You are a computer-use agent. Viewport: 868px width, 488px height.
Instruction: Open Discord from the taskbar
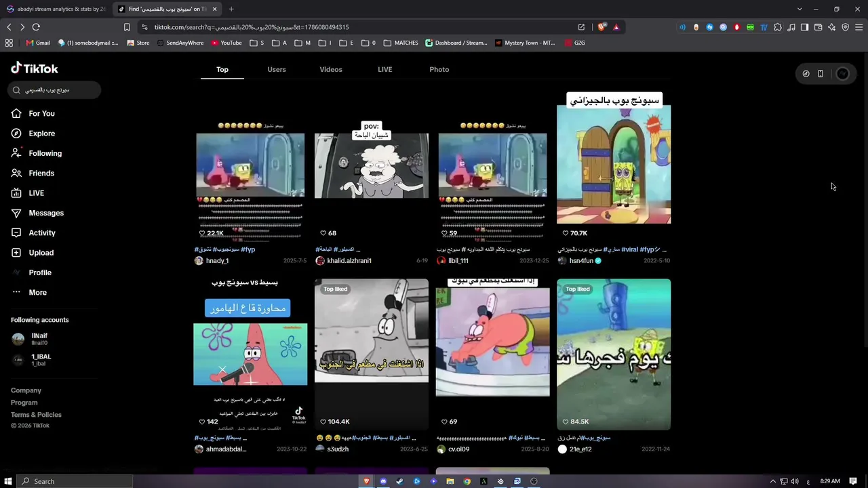(x=383, y=481)
